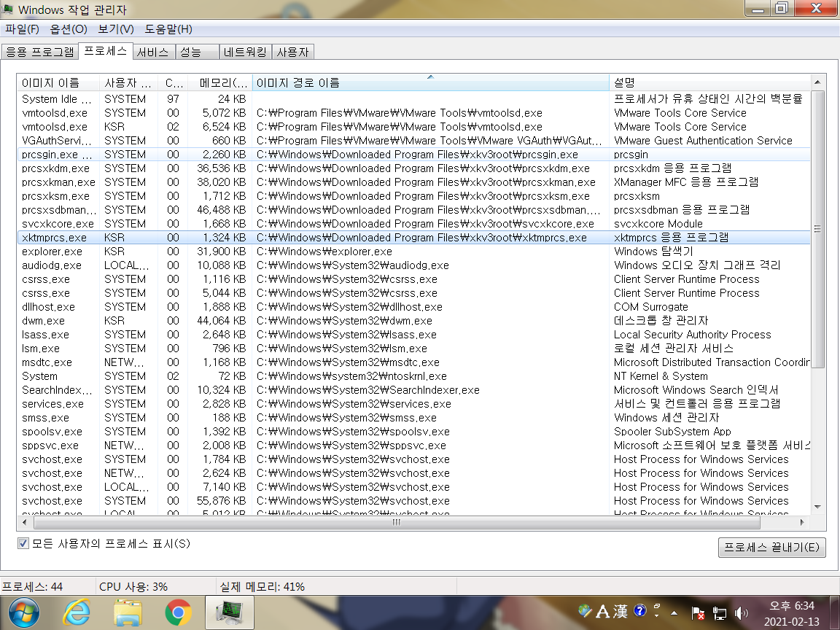
Task: Select svcxkcore.exe process row
Action: pos(413,224)
